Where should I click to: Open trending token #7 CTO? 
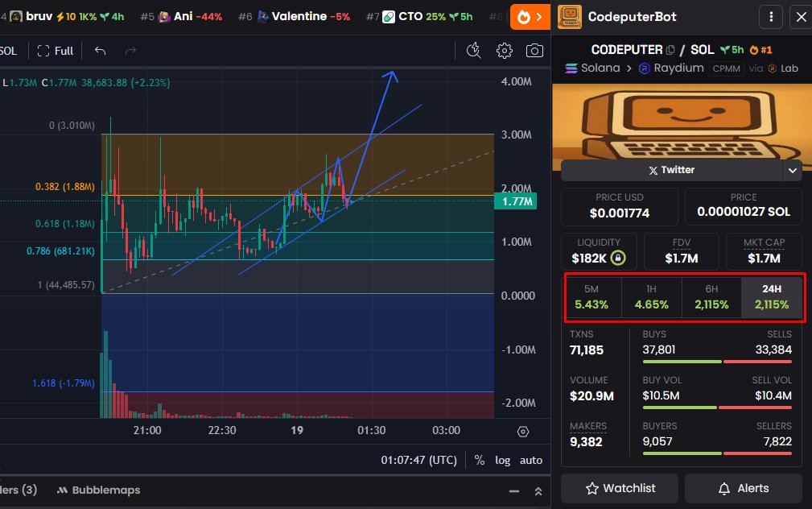419,17
